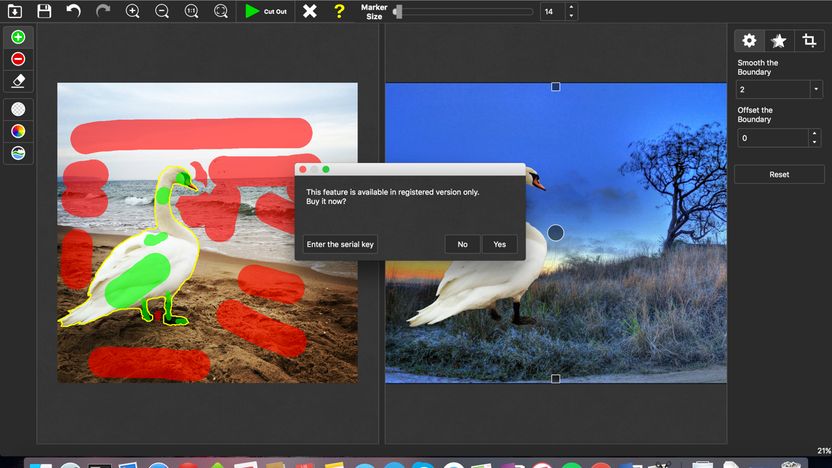Zoom out of the image

[x=162, y=11]
